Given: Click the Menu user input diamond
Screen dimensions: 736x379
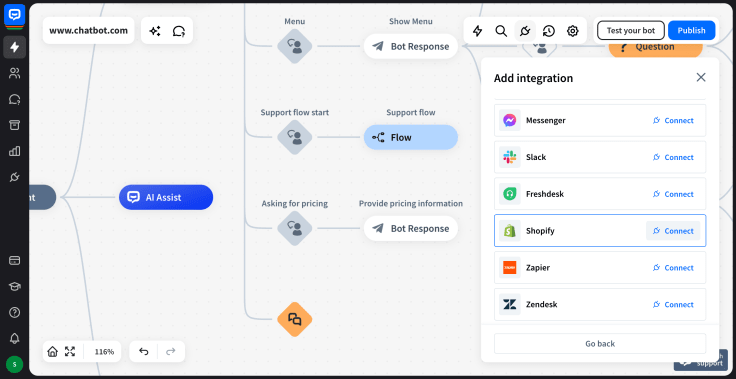Looking at the screenshot, I should click(x=295, y=46).
